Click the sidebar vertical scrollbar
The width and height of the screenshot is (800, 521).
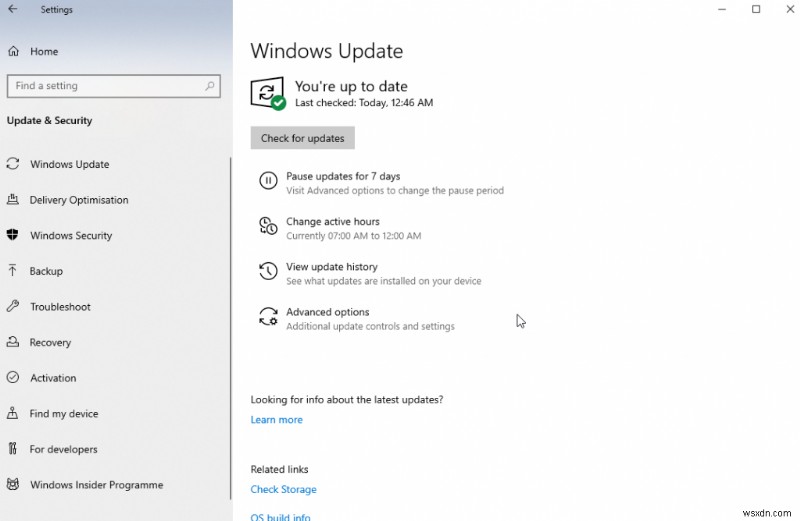[x=231, y=327]
